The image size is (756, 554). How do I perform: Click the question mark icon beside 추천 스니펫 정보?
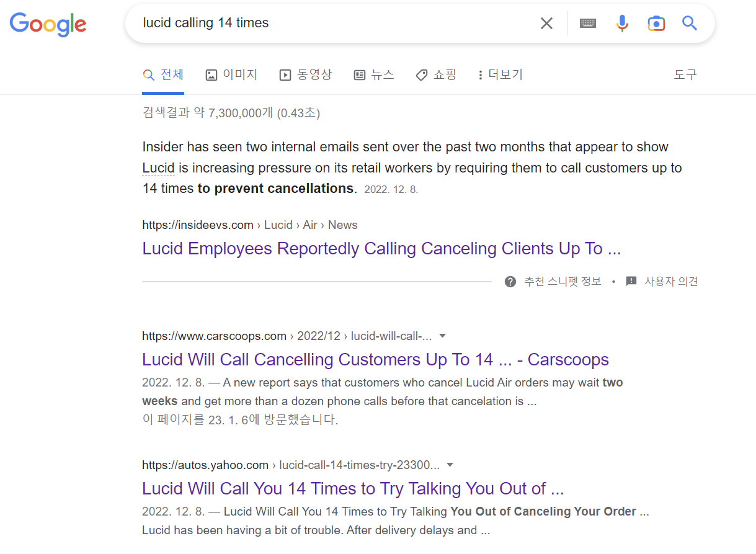(x=510, y=282)
